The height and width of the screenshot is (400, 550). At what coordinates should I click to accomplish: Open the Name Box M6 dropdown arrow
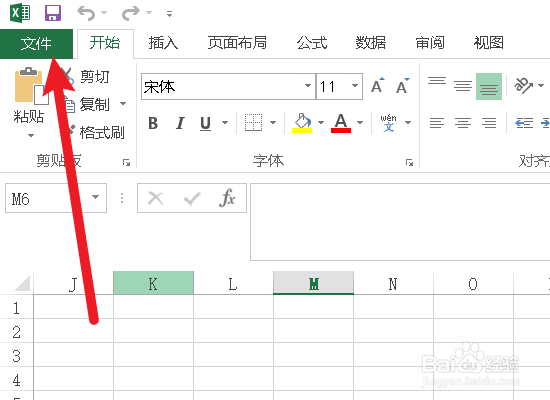(95, 197)
